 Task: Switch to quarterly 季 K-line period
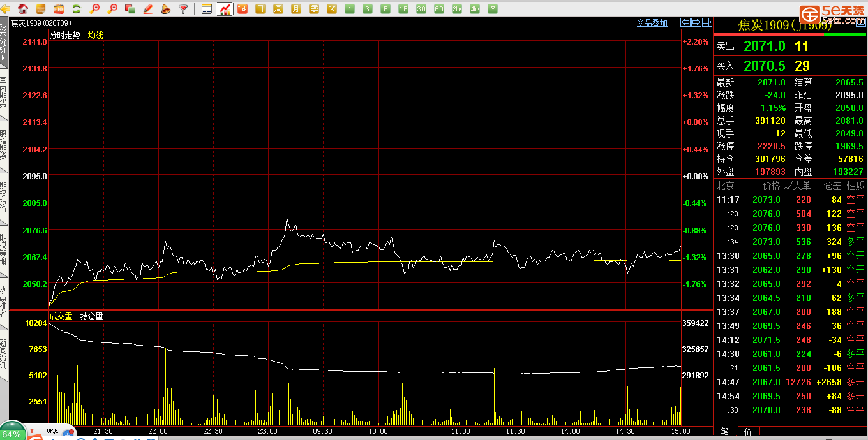click(314, 9)
